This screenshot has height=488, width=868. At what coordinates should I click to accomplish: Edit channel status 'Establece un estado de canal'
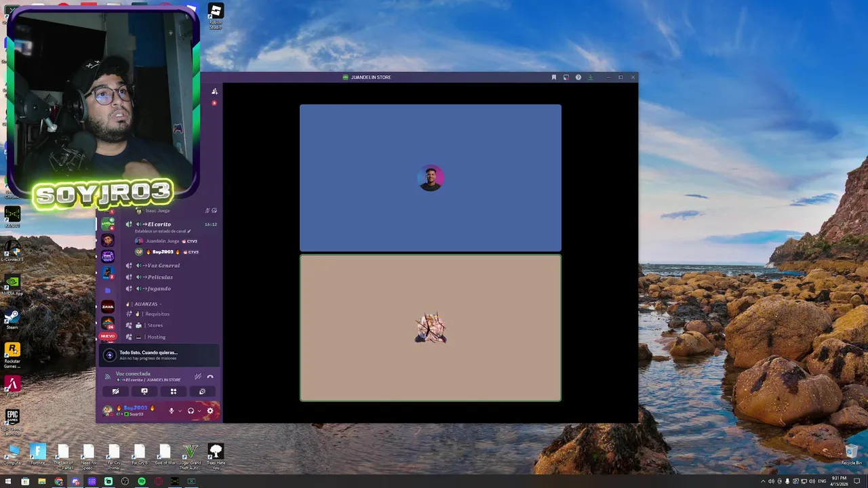(x=163, y=231)
